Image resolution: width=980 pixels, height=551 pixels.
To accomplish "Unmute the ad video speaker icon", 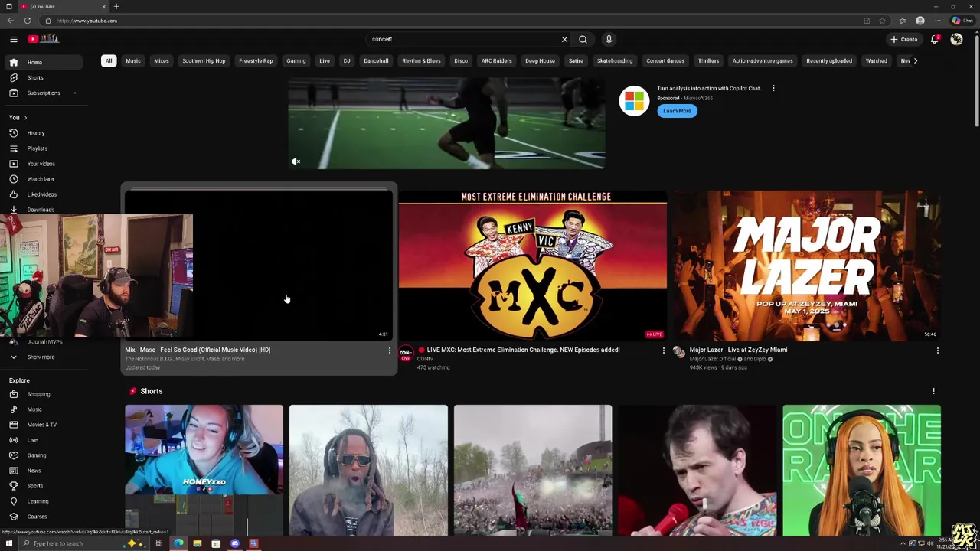I will (296, 161).
